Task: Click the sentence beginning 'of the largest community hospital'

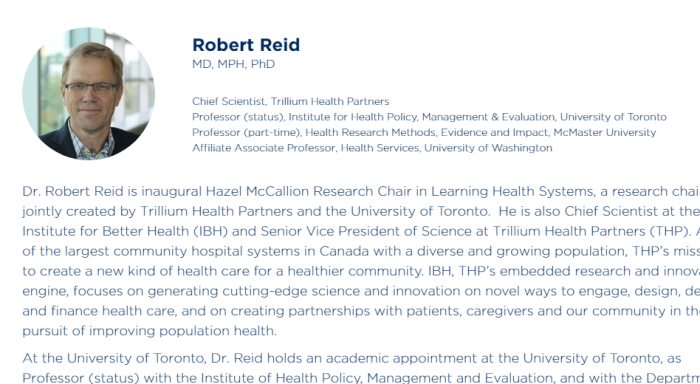Action: (x=361, y=251)
